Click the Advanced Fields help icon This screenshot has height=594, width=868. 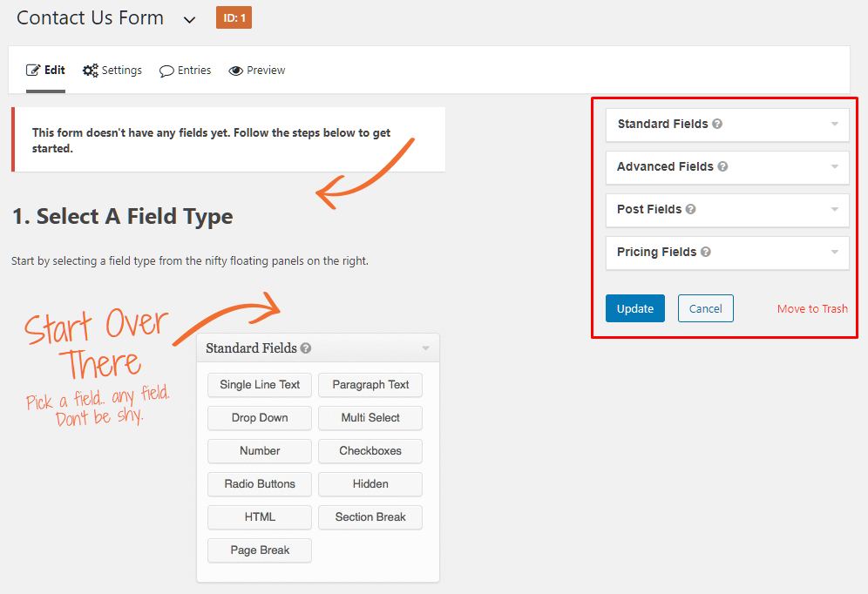722,166
